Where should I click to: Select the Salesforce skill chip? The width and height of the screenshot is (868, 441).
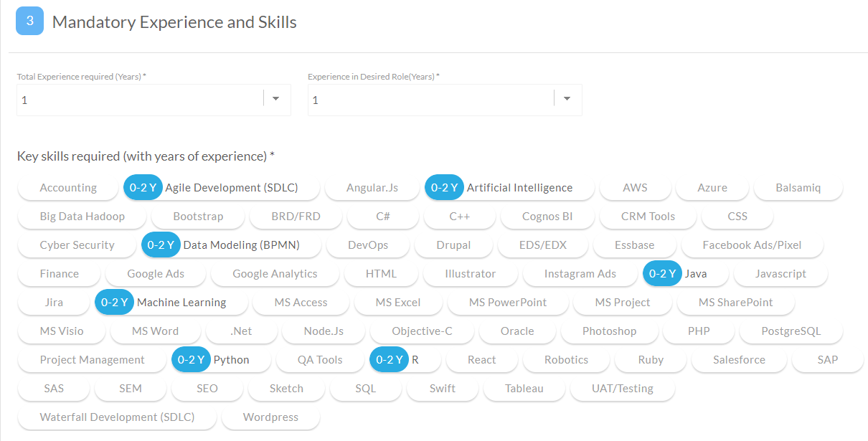(739, 360)
